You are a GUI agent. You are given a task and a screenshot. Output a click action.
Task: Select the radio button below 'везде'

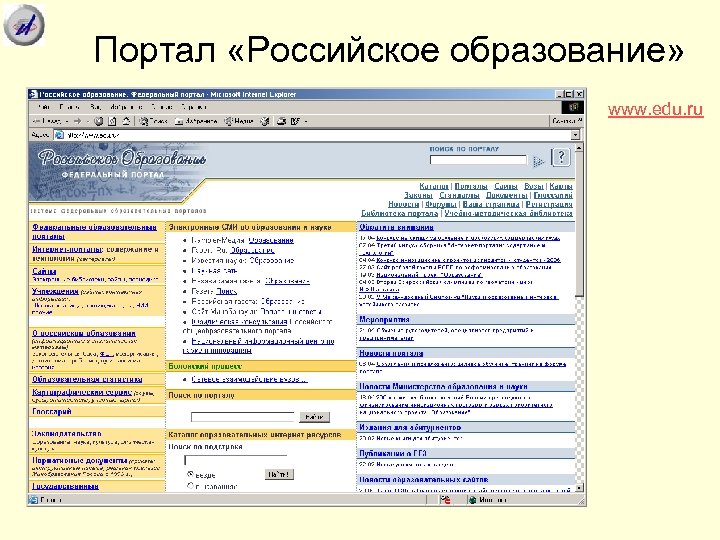190,485
